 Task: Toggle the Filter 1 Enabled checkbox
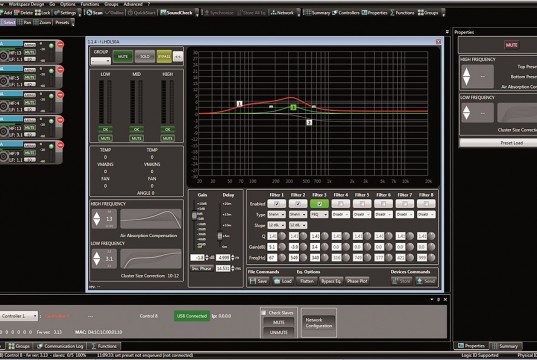coord(277,204)
